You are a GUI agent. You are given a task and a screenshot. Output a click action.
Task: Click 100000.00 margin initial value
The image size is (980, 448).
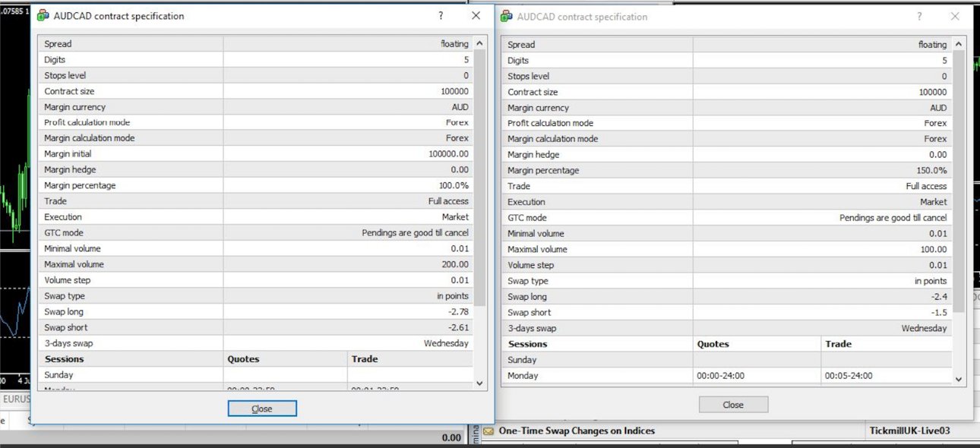click(448, 154)
